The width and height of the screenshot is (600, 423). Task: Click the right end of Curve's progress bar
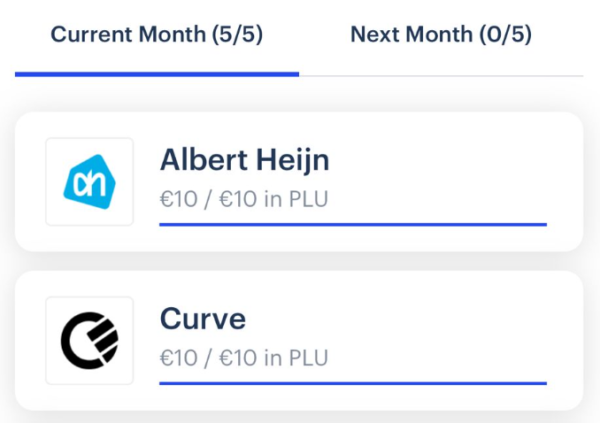pos(541,383)
